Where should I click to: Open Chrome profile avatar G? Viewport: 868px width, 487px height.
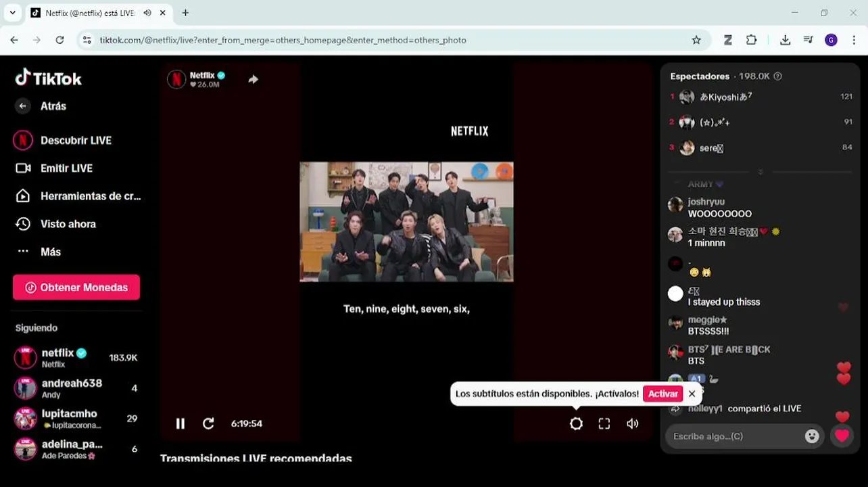point(831,40)
